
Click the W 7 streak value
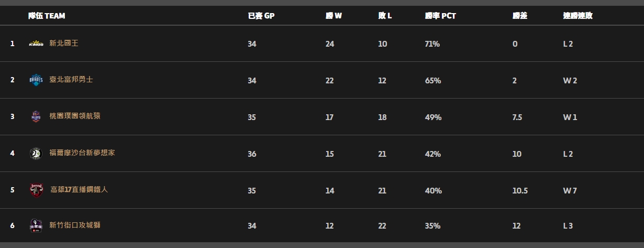(570, 191)
